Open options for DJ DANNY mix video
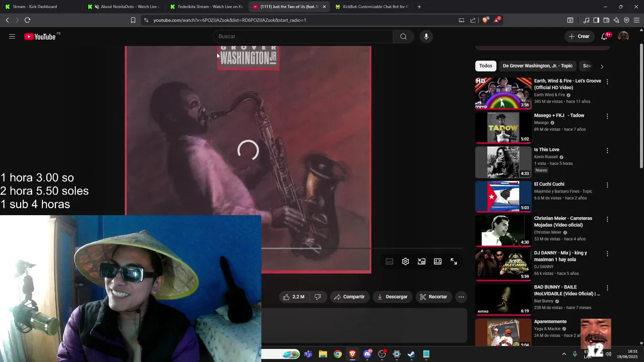The width and height of the screenshot is (644, 362). (607, 254)
